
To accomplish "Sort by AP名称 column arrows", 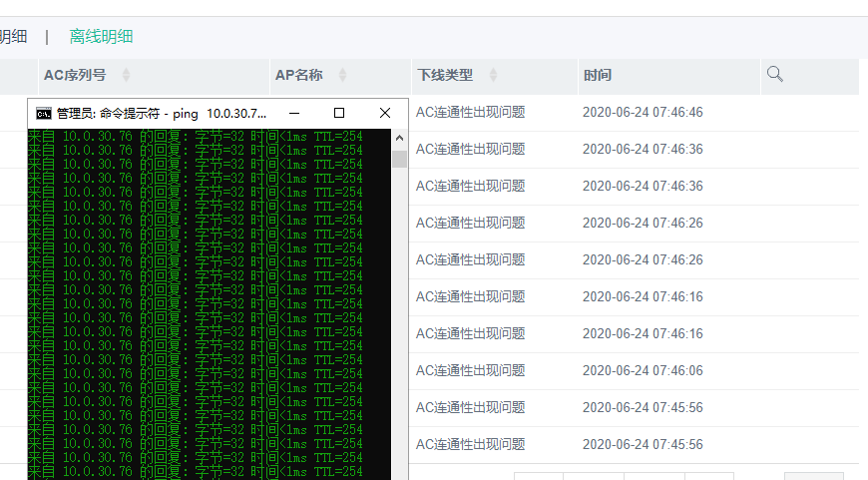I will (342, 75).
